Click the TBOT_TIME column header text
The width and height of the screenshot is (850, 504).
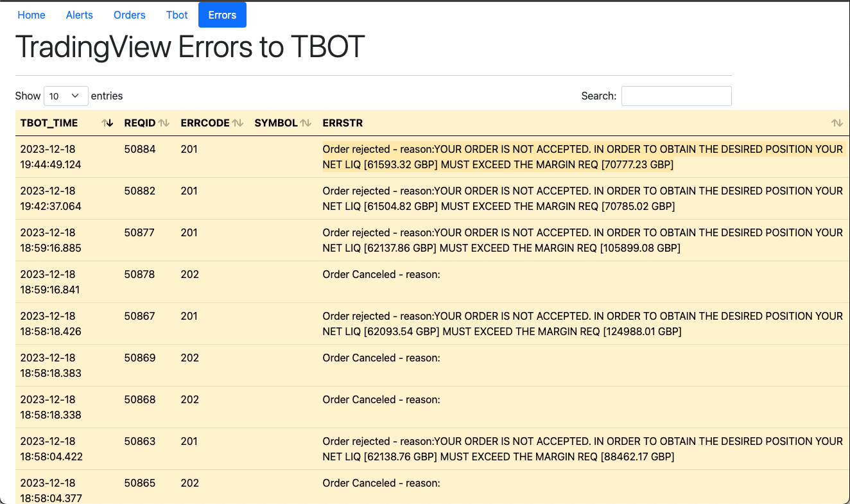pyautogui.click(x=49, y=123)
